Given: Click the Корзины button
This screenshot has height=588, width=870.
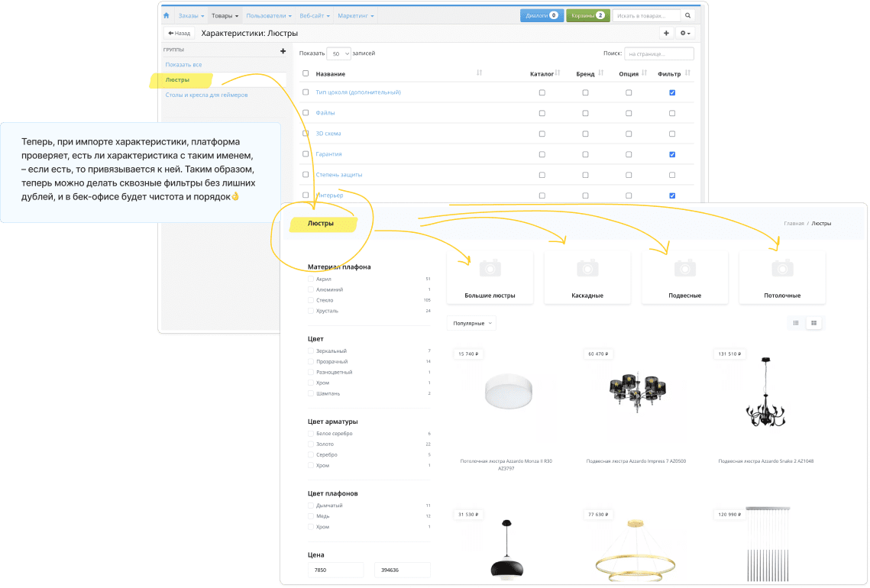Looking at the screenshot, I should click(x=588, y=15).
